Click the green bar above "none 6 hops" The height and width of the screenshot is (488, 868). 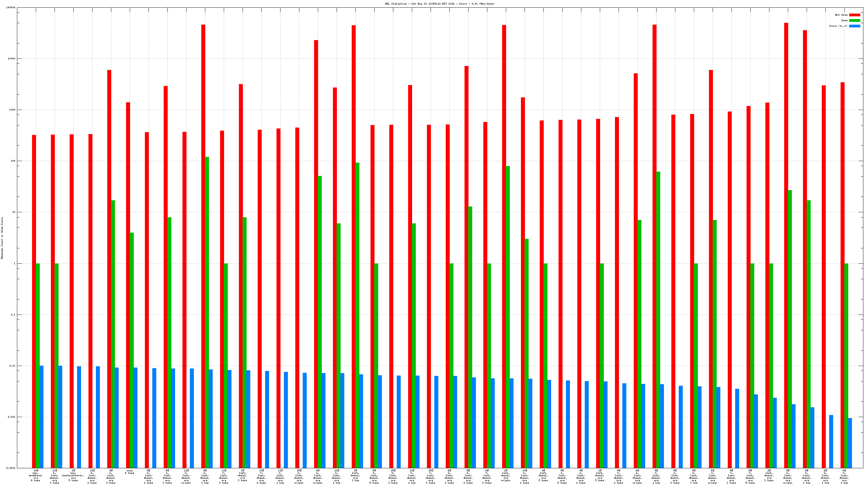[132, 350]
